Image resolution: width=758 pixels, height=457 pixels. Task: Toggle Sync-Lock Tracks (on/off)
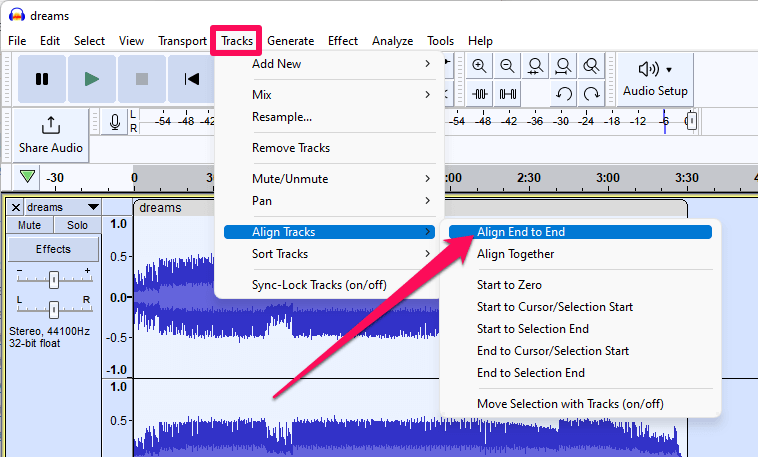[x=329, y=285]
